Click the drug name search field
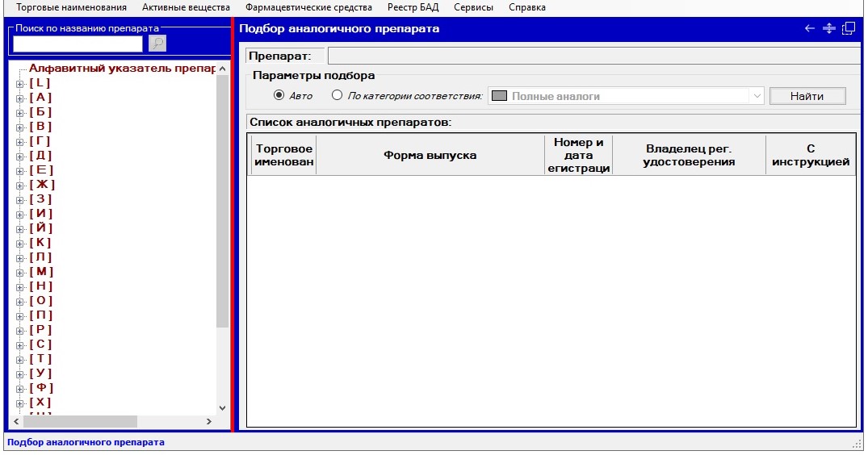 coord(78,44)
